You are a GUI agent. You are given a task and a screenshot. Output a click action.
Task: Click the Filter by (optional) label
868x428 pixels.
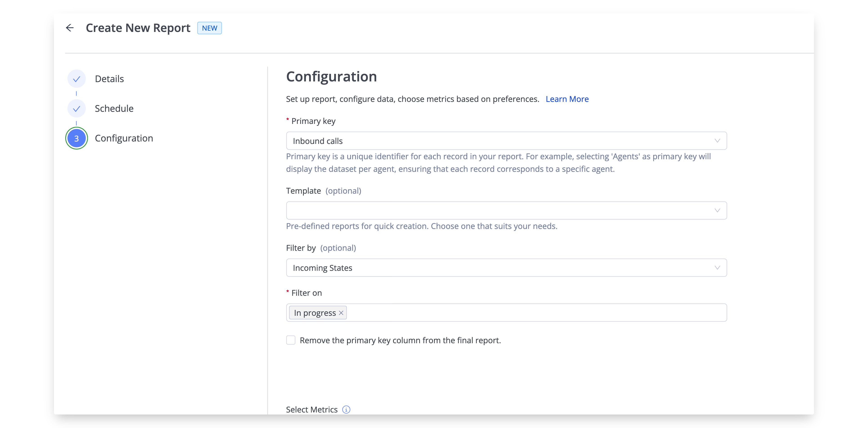[x=321, y=248]
